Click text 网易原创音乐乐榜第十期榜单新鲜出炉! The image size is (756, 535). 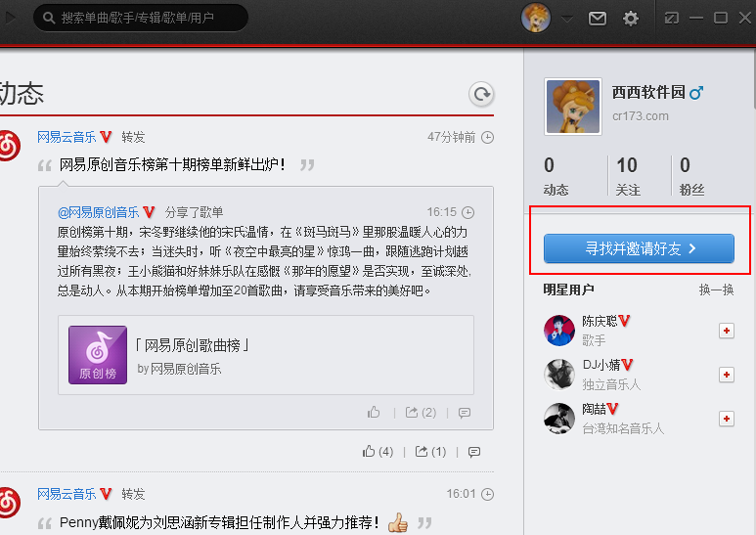point(172,165)
